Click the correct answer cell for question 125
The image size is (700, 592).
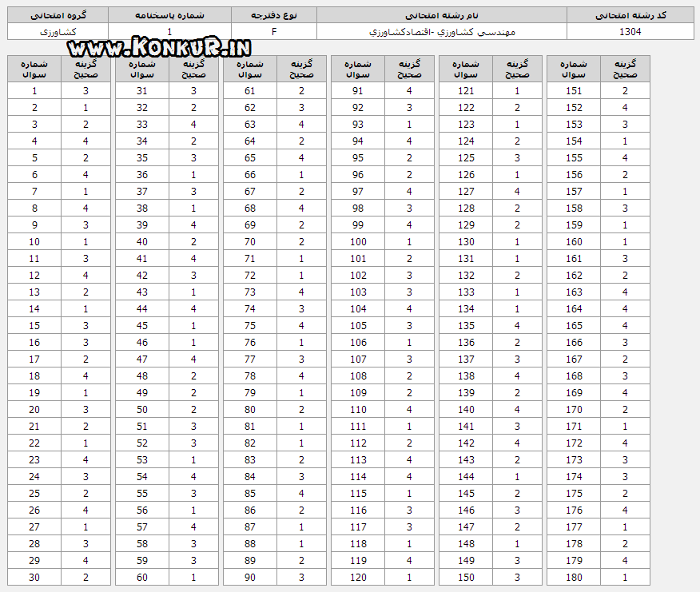click(x=518, y=158)
